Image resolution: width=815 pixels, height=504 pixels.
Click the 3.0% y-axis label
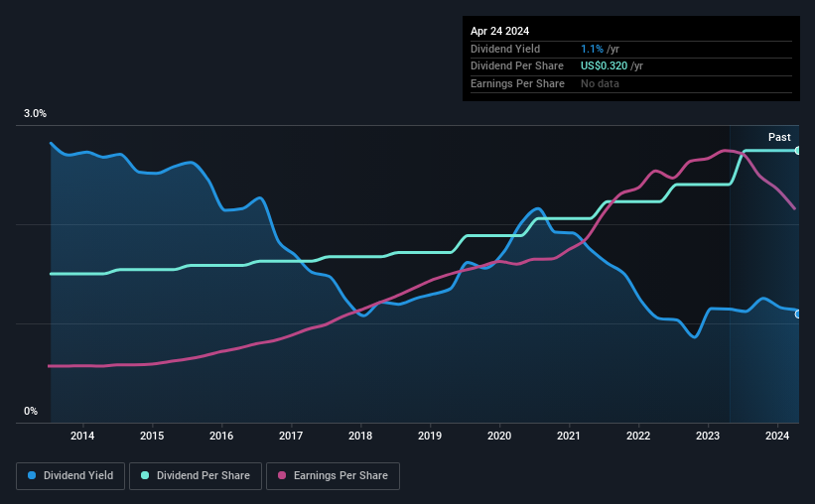(35, 114)
